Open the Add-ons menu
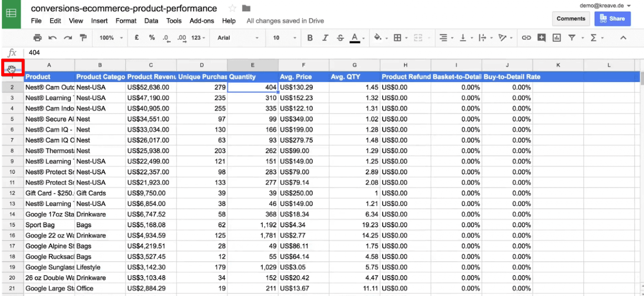 point(202,21)
